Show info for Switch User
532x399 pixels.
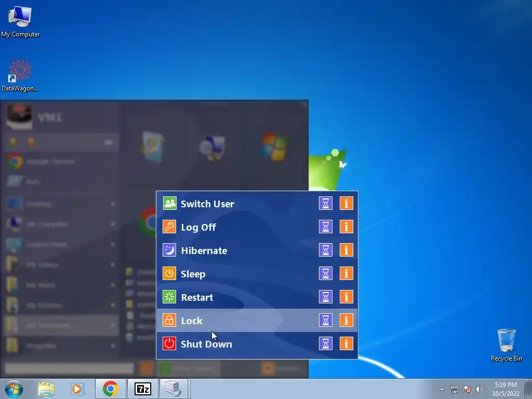pyautogui.click(x=347, y=204)
